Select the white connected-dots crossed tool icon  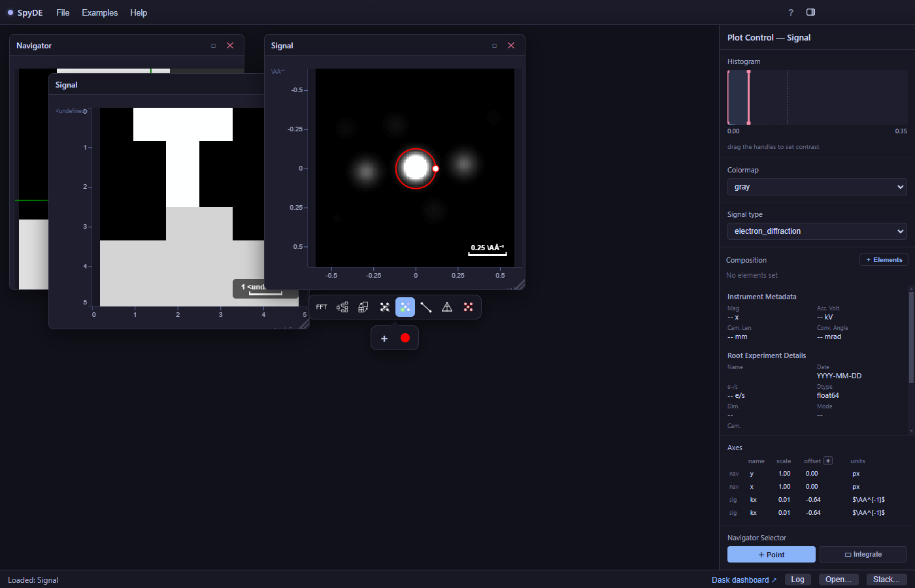[x=384, y=307]
